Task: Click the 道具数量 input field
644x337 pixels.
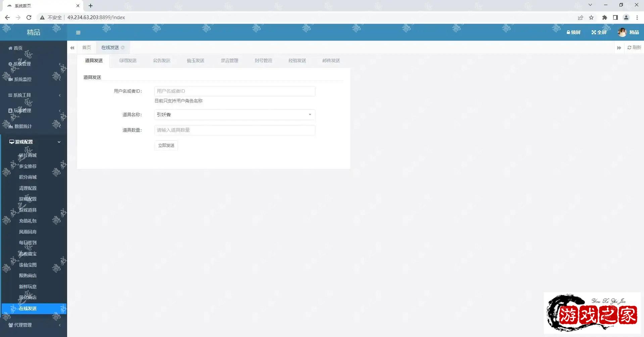Action: tap(234, 130)
